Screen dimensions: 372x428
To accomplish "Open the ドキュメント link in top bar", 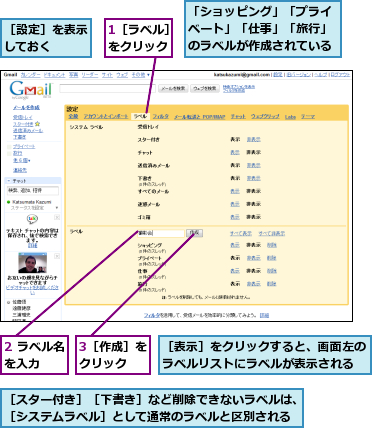I will [x=54, y=75].
